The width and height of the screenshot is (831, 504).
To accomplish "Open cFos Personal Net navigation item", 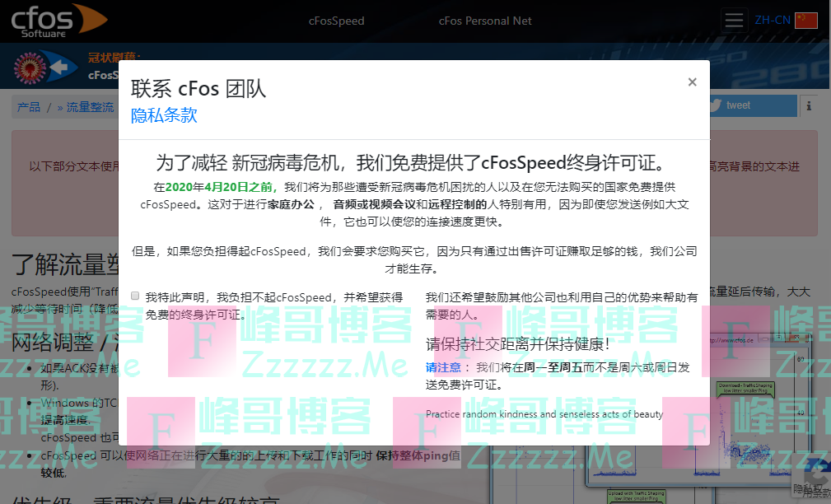I will [x=485, y=21].
